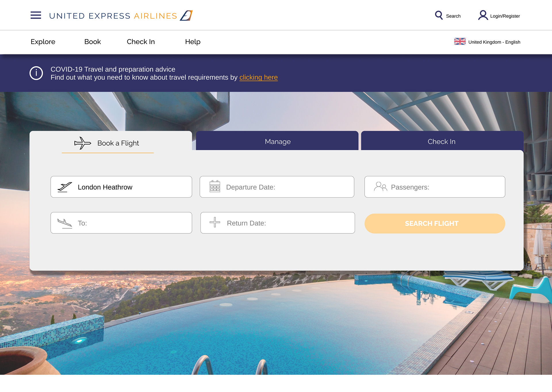Image resolution: width=552 pixels, height=392 pixels.
Task: Switch to the Check In booking tab
Action: pyautogui.click(x=442, y=141)
